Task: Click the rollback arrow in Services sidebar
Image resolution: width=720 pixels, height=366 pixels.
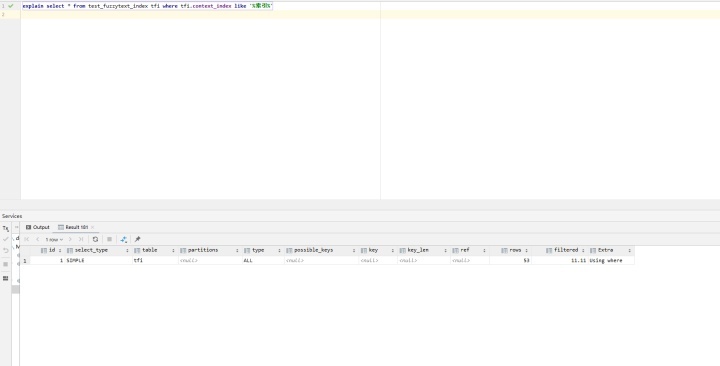Action: click(6, 251)
